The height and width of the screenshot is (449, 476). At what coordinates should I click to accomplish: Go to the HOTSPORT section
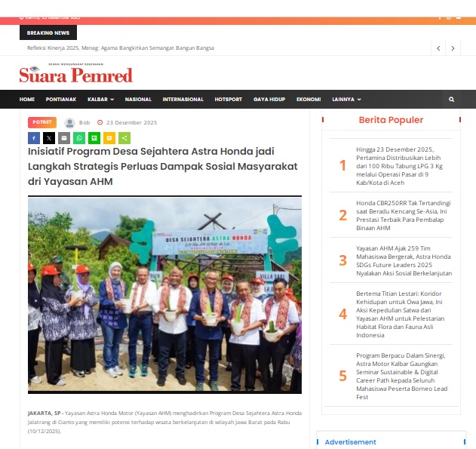tap(229, 100)
